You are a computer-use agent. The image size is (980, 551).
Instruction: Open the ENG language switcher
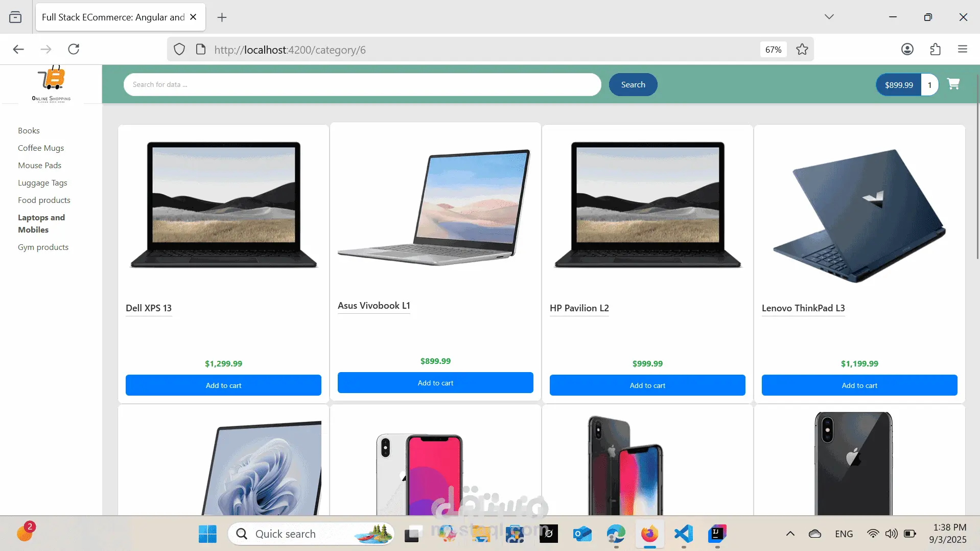844,534
